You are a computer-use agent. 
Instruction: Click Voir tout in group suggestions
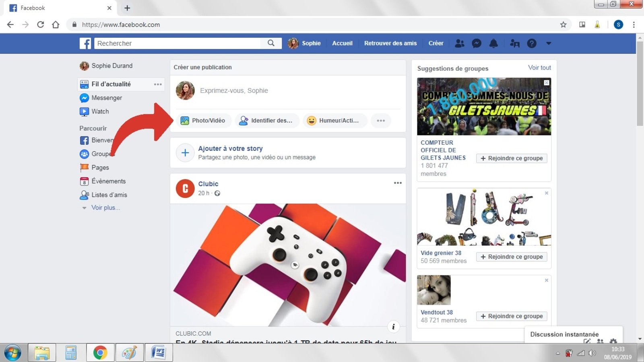539,68
